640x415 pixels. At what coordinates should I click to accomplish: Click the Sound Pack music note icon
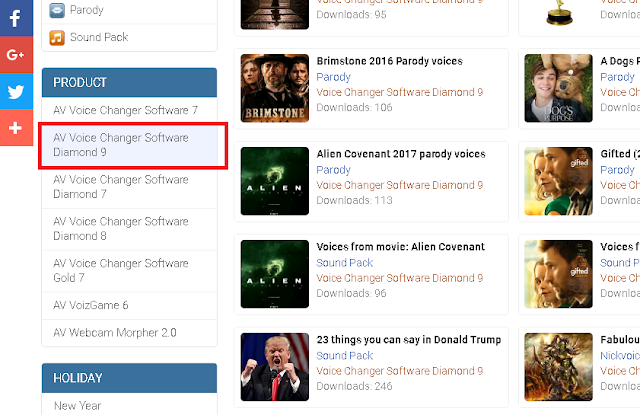pyautogui.click(x=57, y=38)
